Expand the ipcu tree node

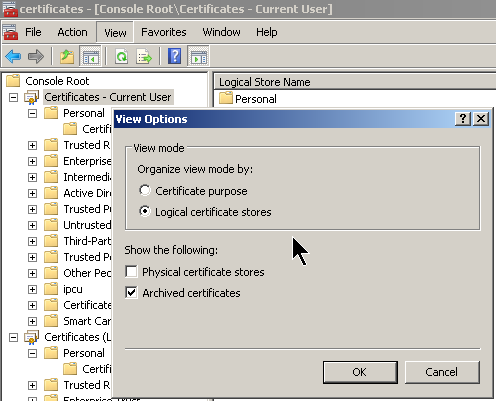pyautogui.click(x=32, y=289)
